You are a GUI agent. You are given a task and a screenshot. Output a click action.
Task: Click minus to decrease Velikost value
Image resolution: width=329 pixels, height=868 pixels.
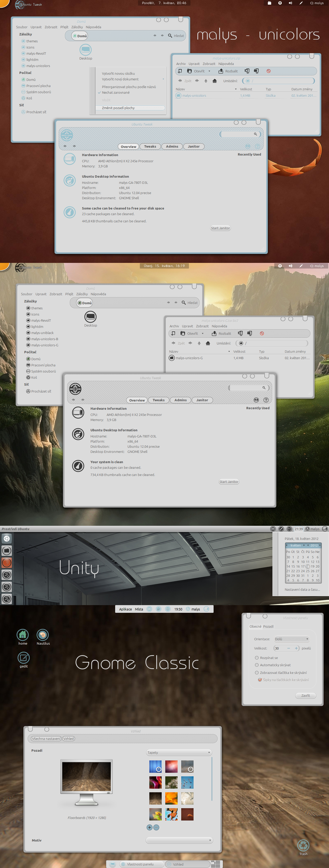coord(288,648)
